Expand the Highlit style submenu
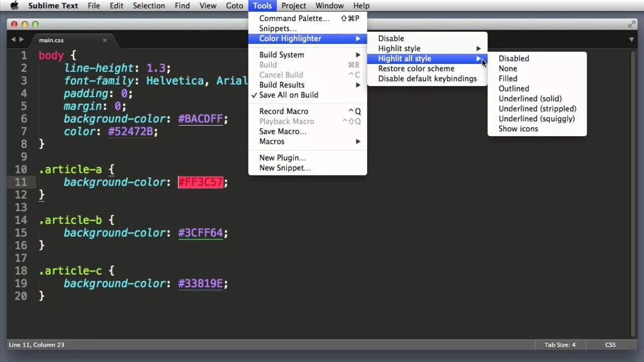Image resolution: width=644 pixels, height=362 pixels. pos(427,48)
